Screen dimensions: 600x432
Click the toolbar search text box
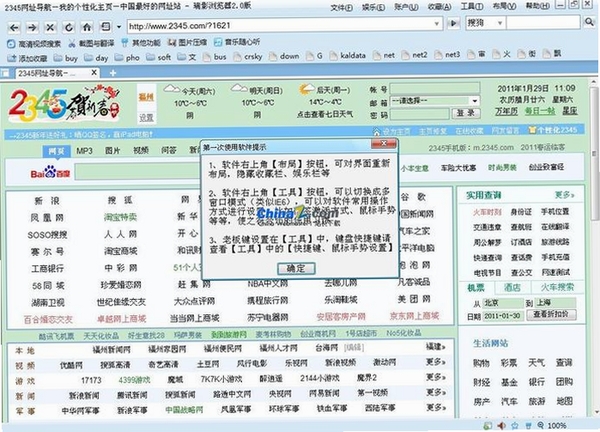[x=543, y=23]
